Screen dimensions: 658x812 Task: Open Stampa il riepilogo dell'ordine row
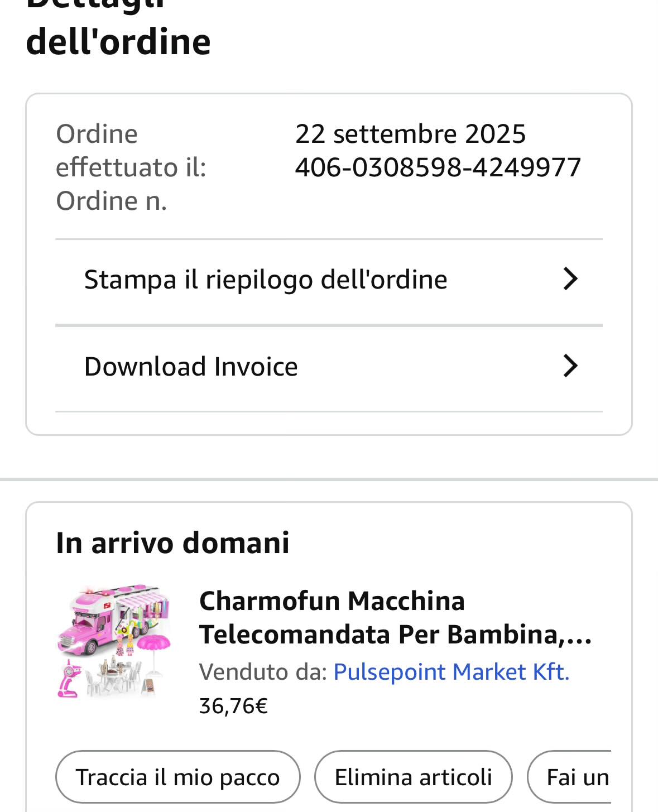click(266, 280)
